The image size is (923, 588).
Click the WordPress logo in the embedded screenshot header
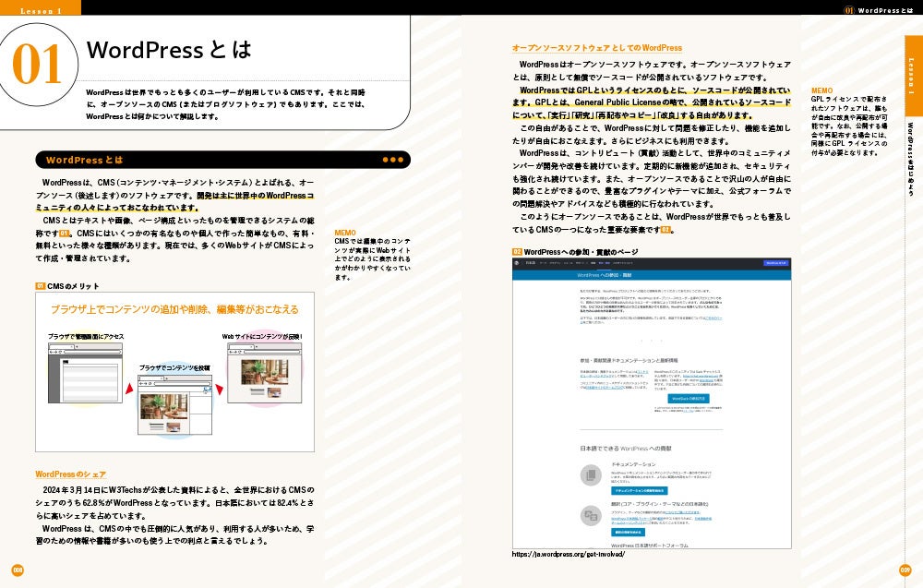coord(517,263)
